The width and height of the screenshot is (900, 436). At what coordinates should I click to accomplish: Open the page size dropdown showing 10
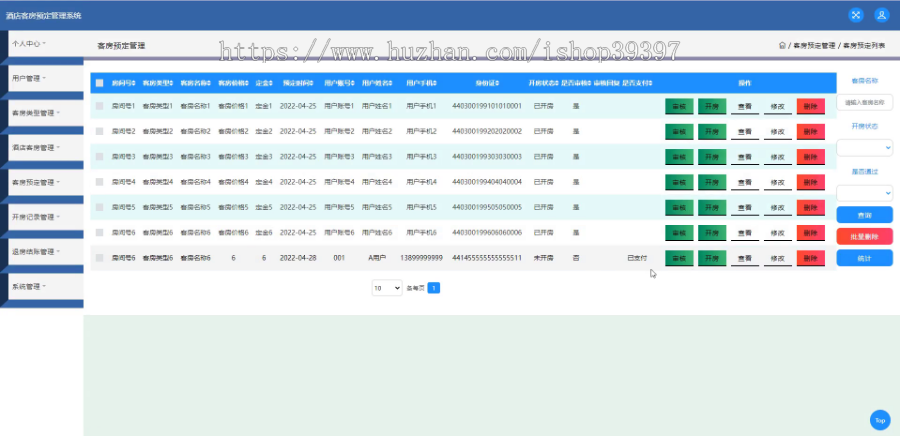[387, 288]
